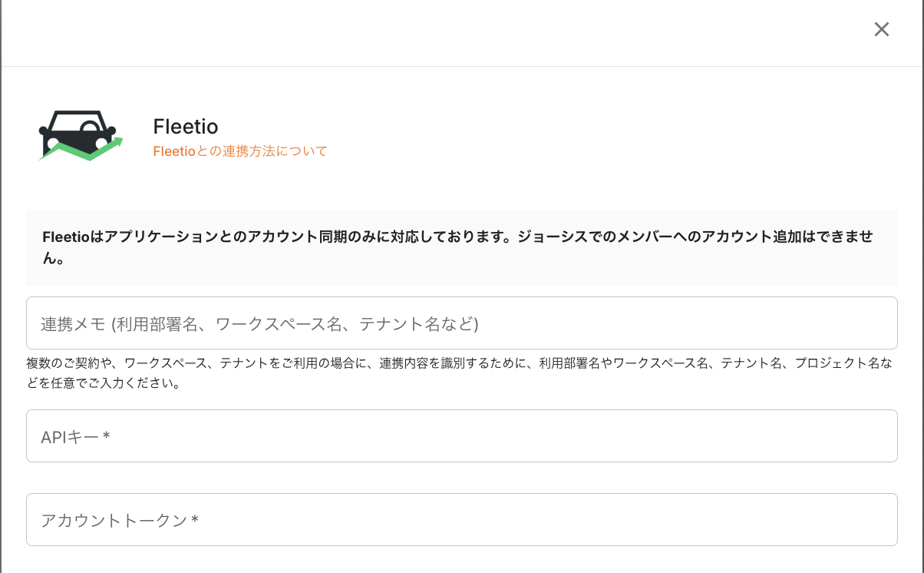Click the Fleetio title heading

pos(186,126)
